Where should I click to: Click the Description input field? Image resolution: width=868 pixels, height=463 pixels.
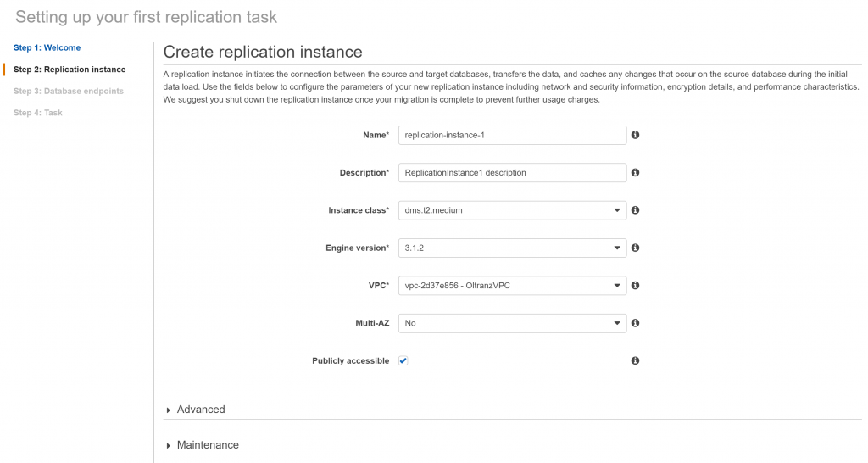click(x=512, y=173)
